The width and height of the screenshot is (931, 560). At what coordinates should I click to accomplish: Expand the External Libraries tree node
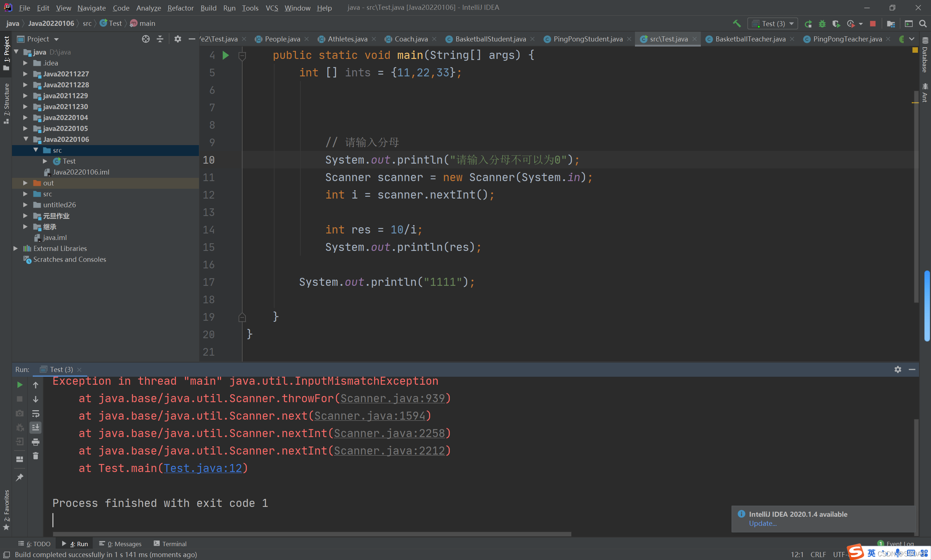15,248
